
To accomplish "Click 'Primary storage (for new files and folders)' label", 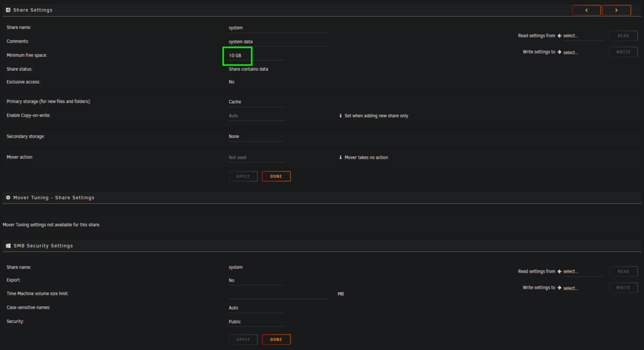I will [48, 102].
